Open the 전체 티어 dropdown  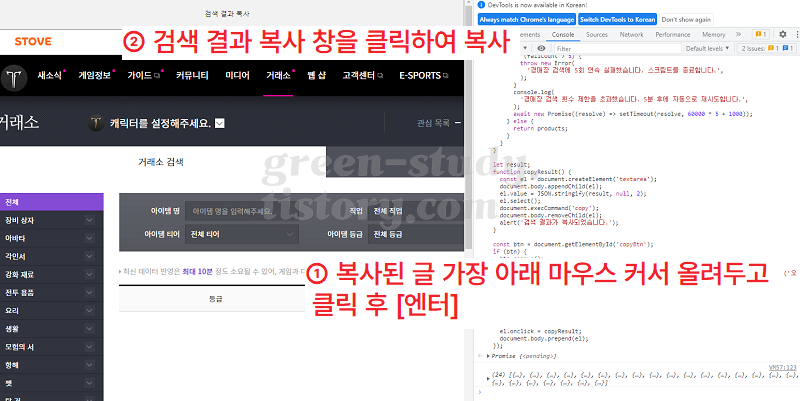tap(242, 234)
